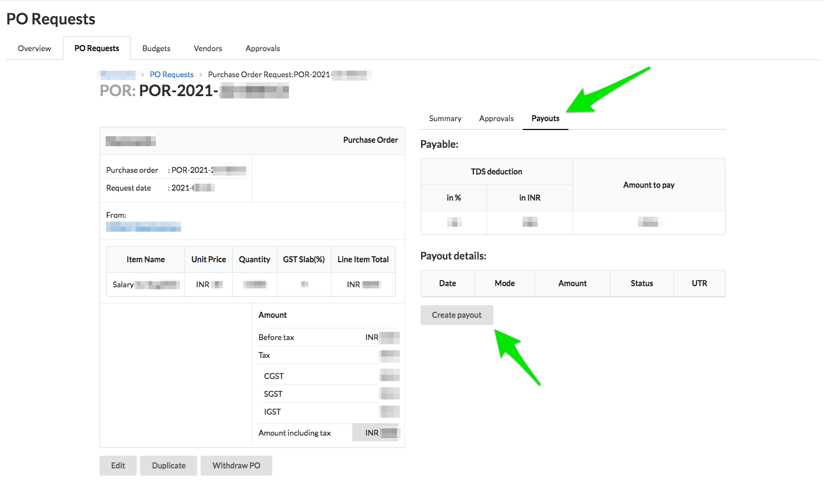Viewport: 824px width, 504px height.
Task: Open the Approvals tab next to Payouts
Action: (x=496, y=118)
